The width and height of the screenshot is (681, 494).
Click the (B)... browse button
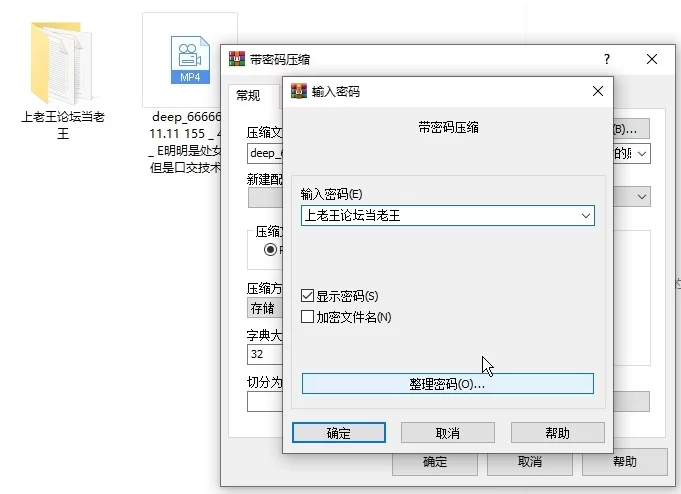(631, 129)
